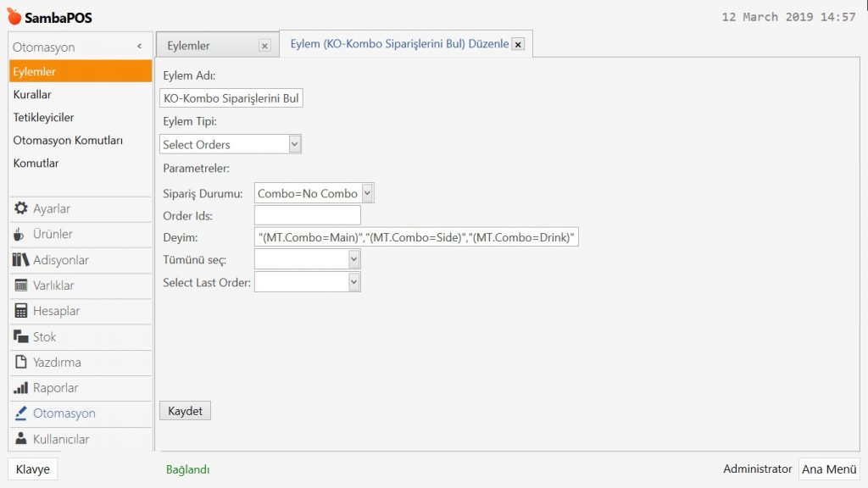
Task: Select the Adisyonlar books icon
Action: coord(21,260)
